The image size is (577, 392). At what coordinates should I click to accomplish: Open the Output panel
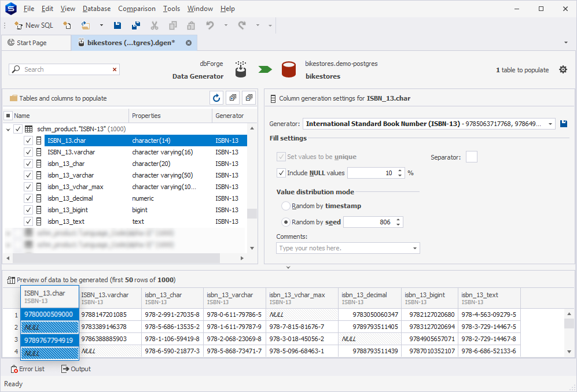coord(76,369)
